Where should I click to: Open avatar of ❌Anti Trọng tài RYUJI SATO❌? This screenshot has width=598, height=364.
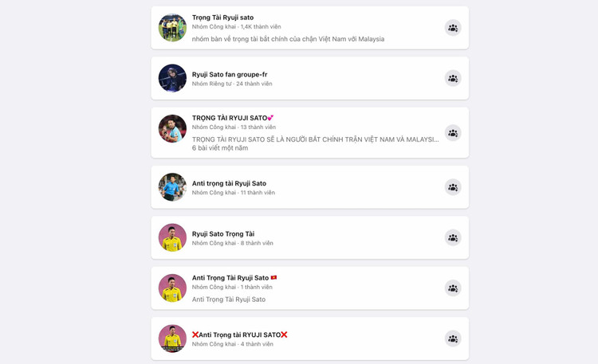[172, 339]
